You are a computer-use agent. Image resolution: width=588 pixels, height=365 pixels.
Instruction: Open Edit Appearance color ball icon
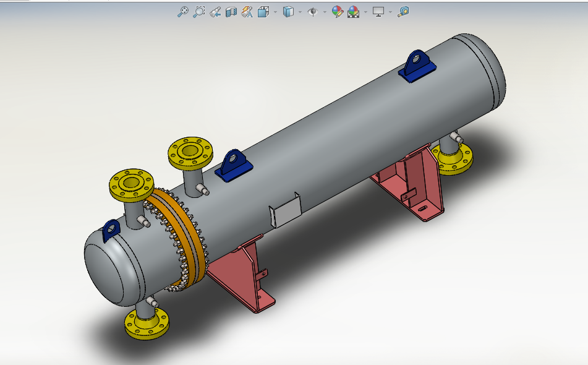coord(338,11)
